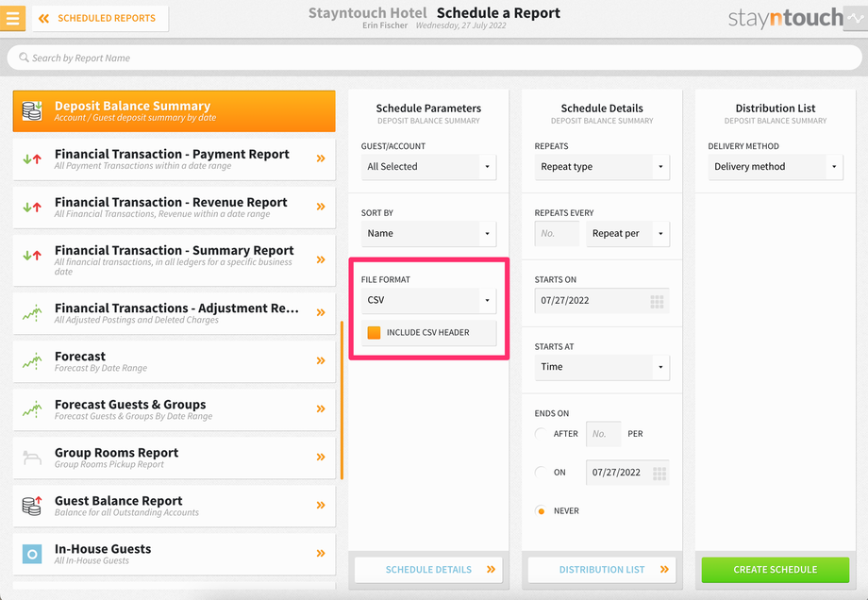Screen dimensions: 868x600
Task: Click the Group Rooms Report bed icon
Action: [x=32, y=458]
